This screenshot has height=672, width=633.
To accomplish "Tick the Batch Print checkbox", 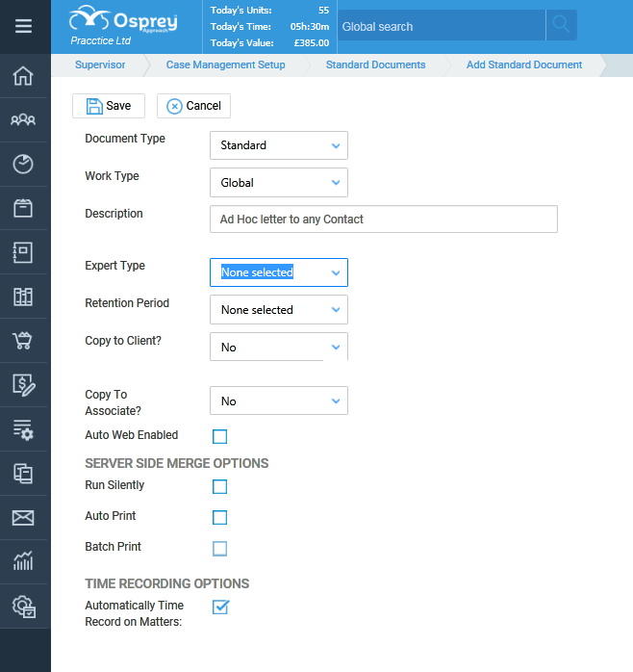I will 219,548.
